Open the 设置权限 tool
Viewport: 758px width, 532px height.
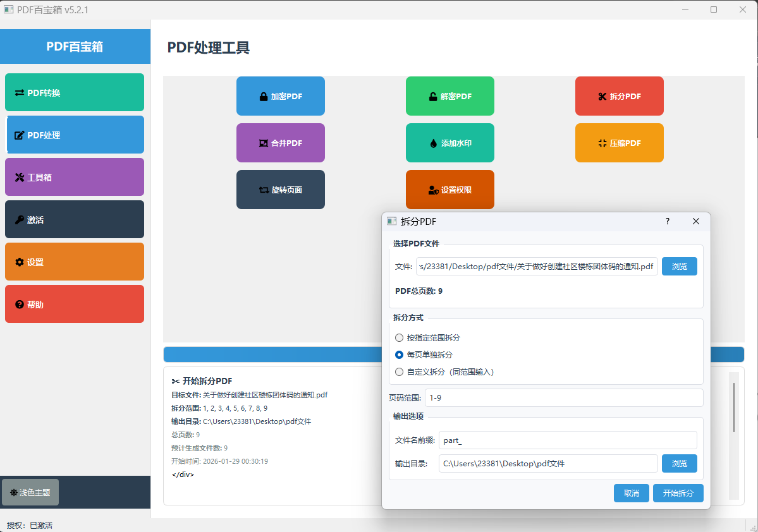click(x=449, y=189)
